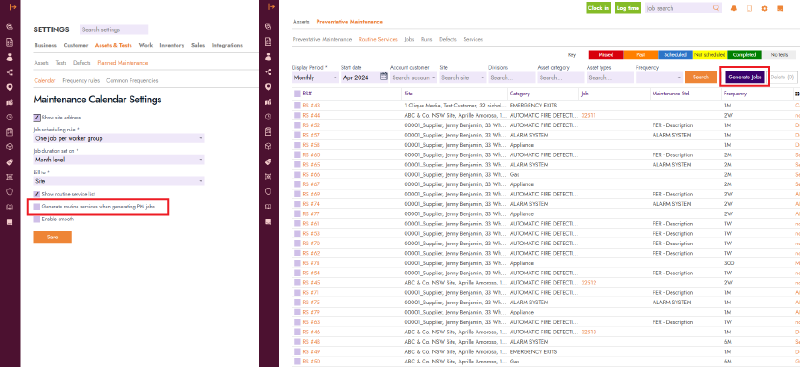
Task: Open the Frequency rules tab
Action: click(81, 81)
